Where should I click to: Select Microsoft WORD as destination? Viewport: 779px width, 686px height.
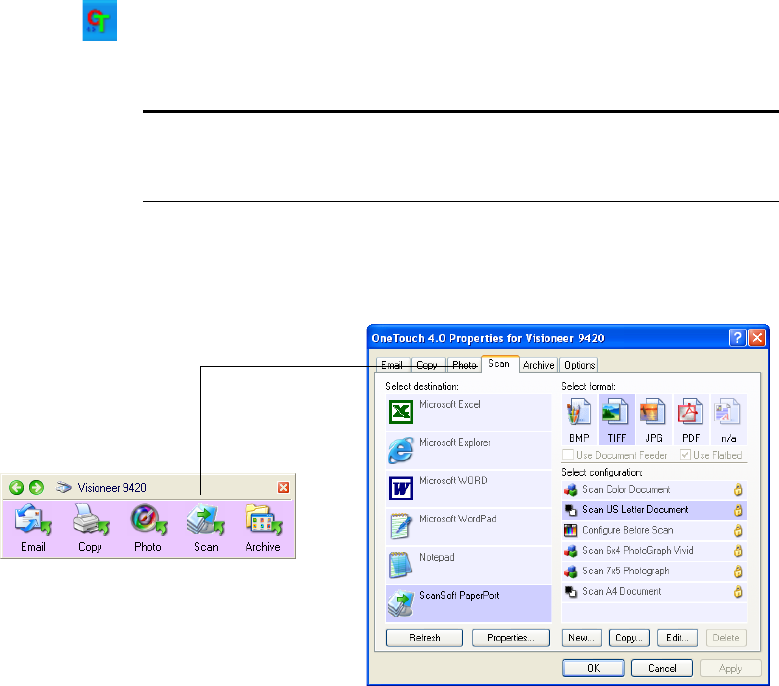pos(468,489)
